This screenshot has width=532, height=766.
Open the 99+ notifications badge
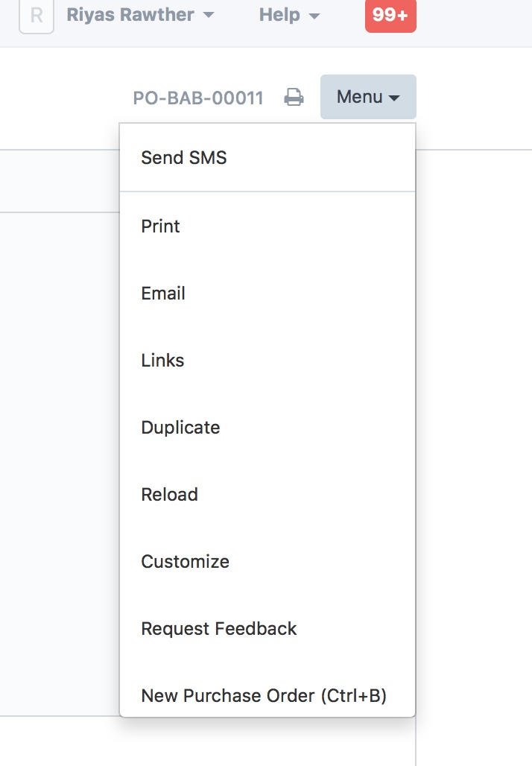(390, 15)
